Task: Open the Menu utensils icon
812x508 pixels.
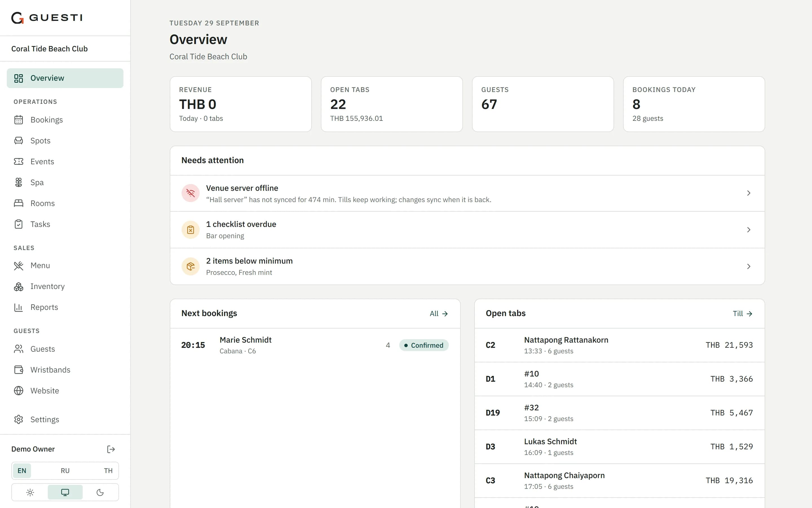Action: pos(18,266)
